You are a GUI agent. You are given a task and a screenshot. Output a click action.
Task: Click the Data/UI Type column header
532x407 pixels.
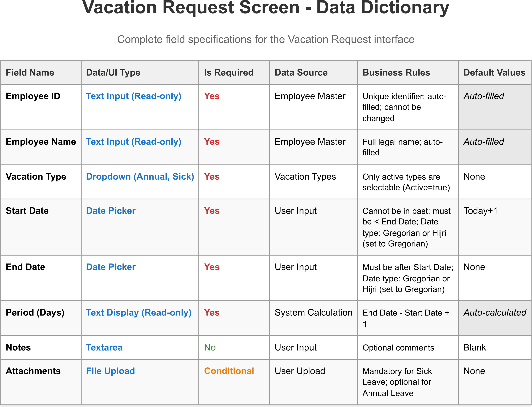tap(113, 73)
